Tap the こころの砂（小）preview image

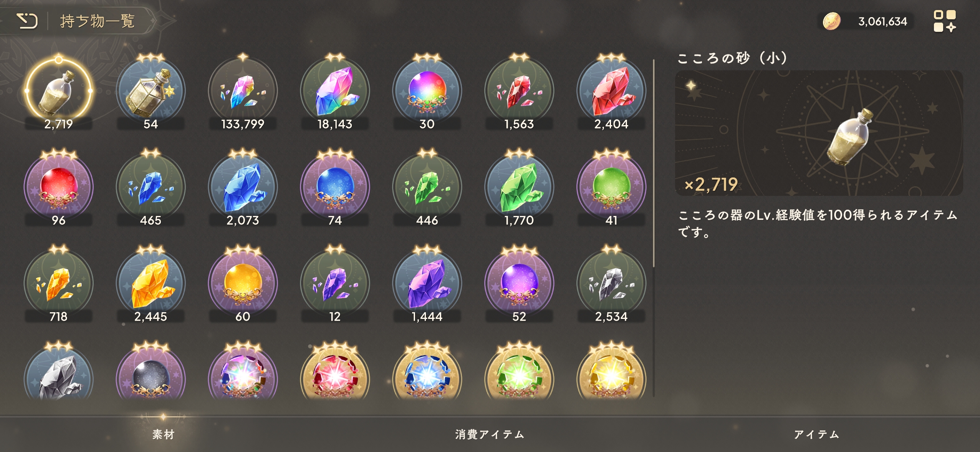[819, 133]
